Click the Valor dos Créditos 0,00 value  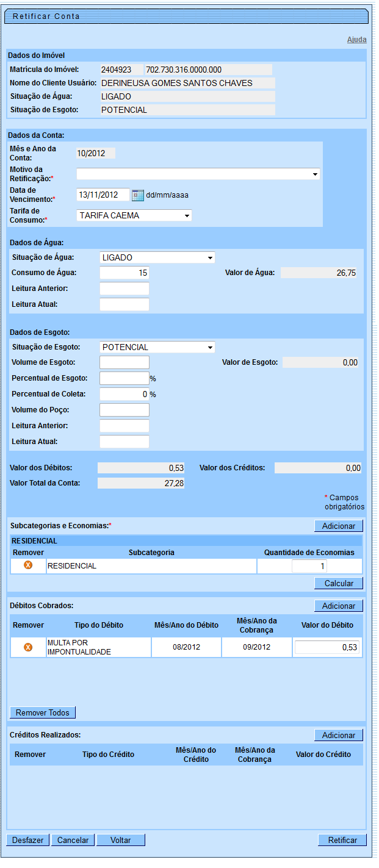[318, 468]
